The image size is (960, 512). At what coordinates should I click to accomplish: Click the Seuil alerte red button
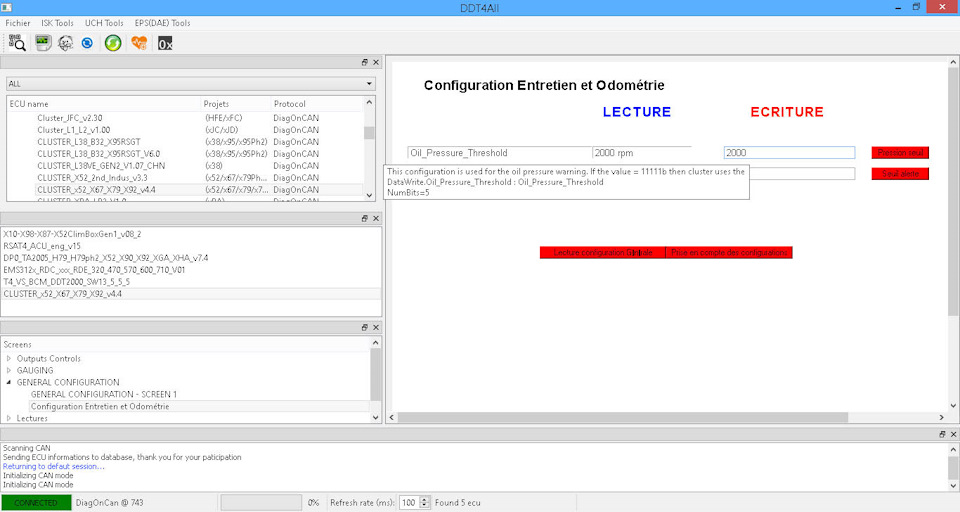point(900,174)
